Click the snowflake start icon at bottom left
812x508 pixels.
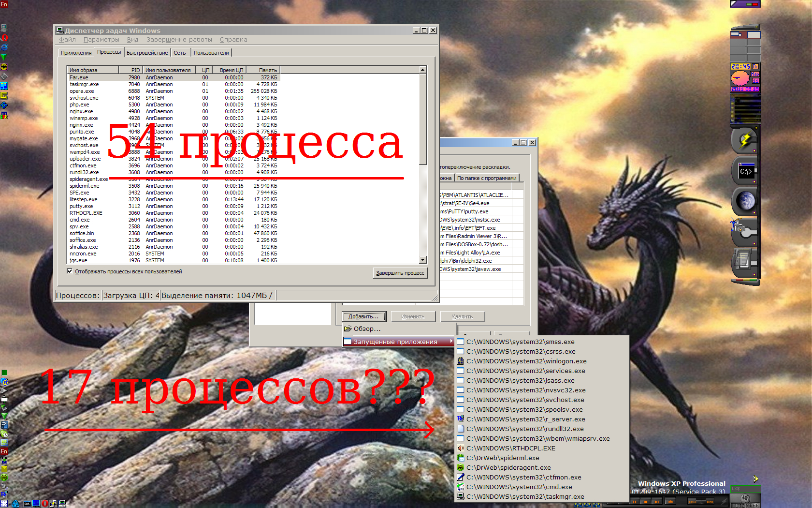click(4, 504)
